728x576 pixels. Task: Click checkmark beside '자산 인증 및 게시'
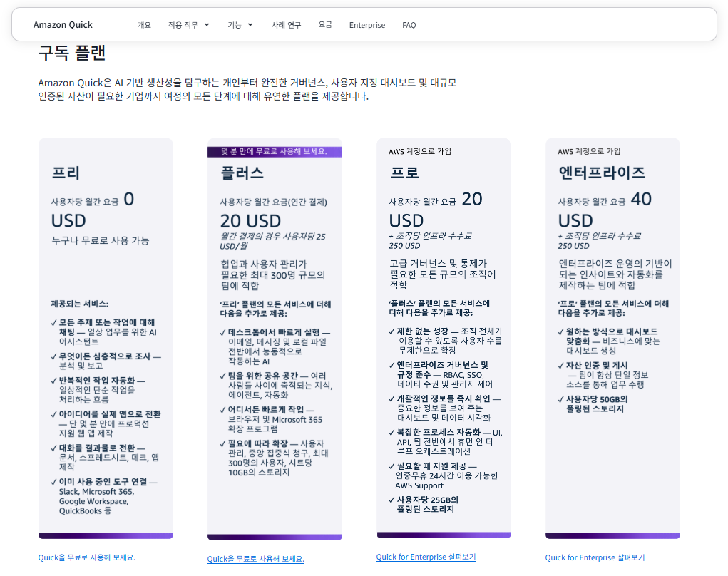pos(561,366)
